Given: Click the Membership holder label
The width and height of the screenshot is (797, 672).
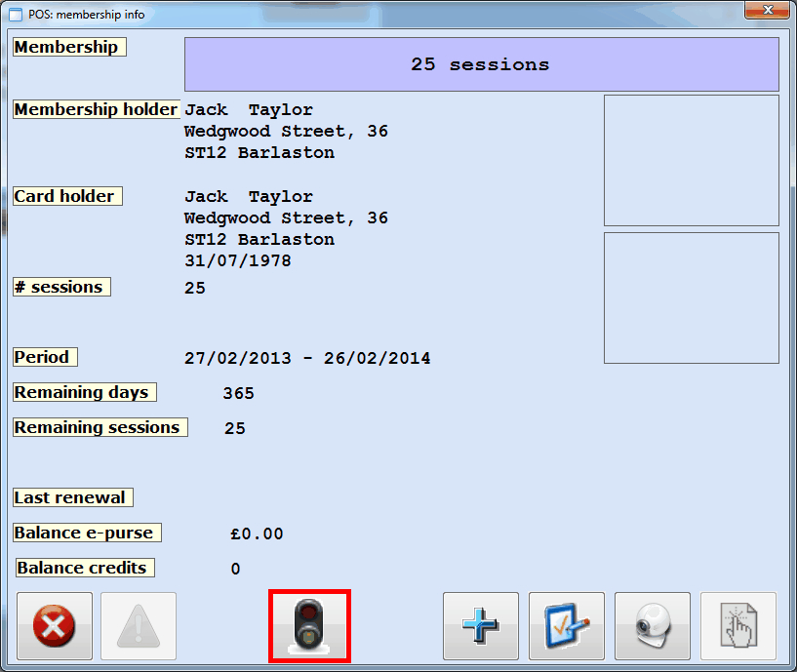Looking at the screenshot, I should [97, 109].
